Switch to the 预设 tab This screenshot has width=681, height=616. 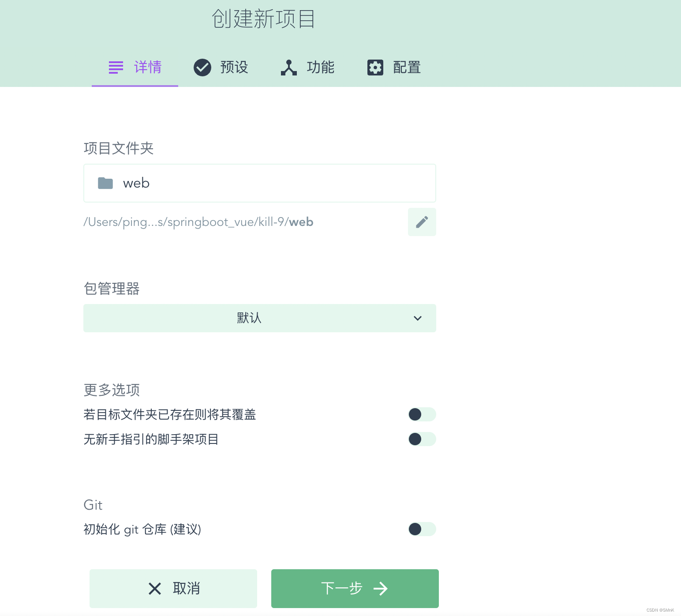click(x=234, y=67)
